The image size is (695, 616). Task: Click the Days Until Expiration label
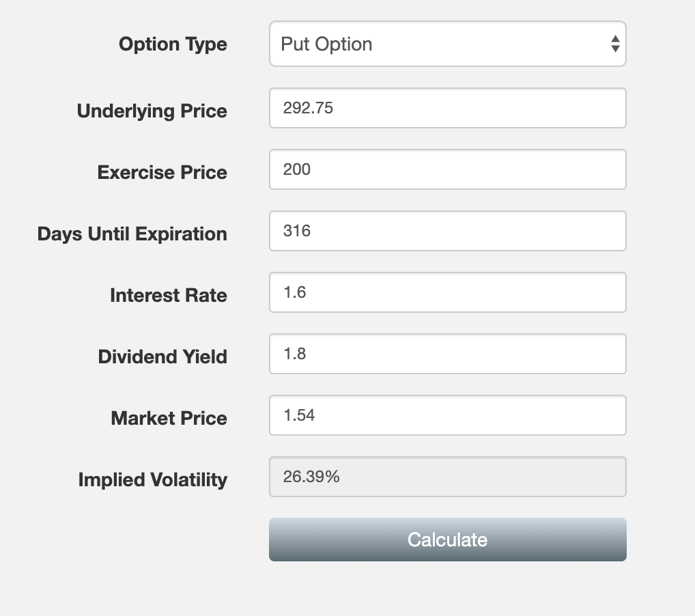(x=132, y=234)
